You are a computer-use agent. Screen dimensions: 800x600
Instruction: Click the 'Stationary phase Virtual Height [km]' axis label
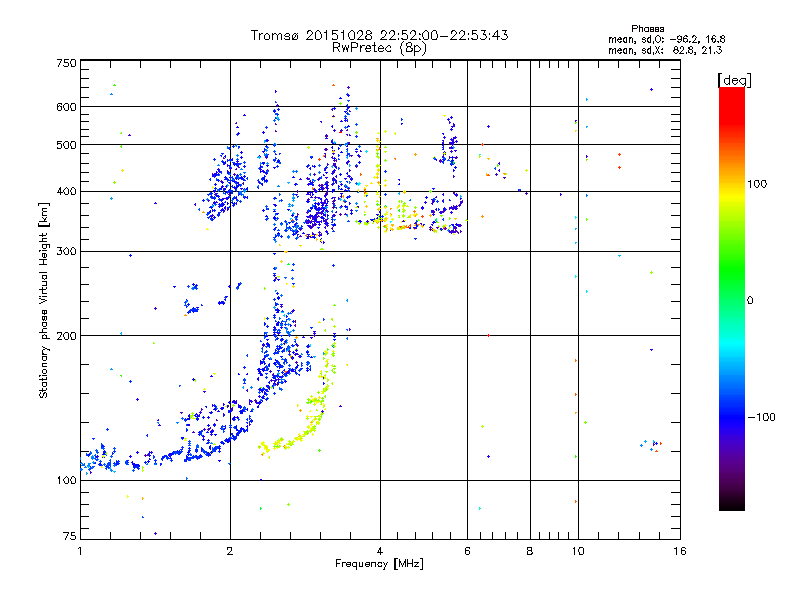click(44, 301)
